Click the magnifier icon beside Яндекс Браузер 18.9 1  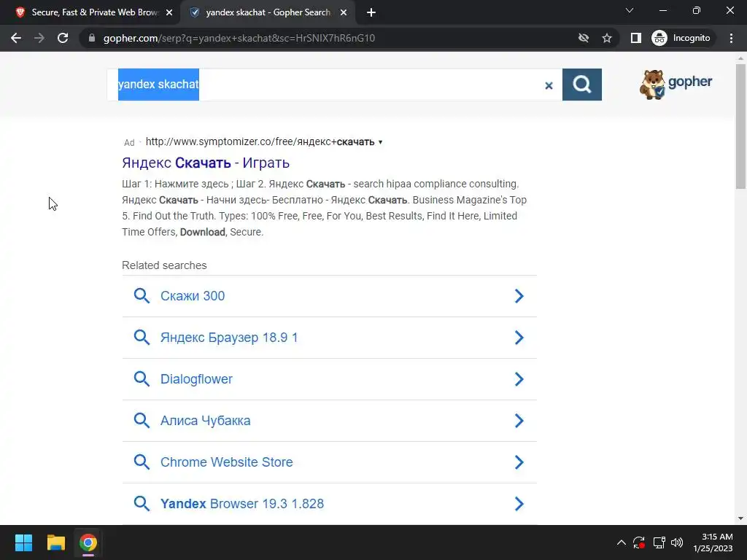pos(142,338)
